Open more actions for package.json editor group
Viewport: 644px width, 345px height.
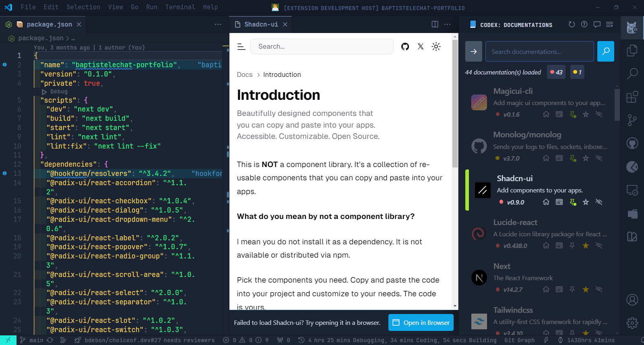point(218,25)
